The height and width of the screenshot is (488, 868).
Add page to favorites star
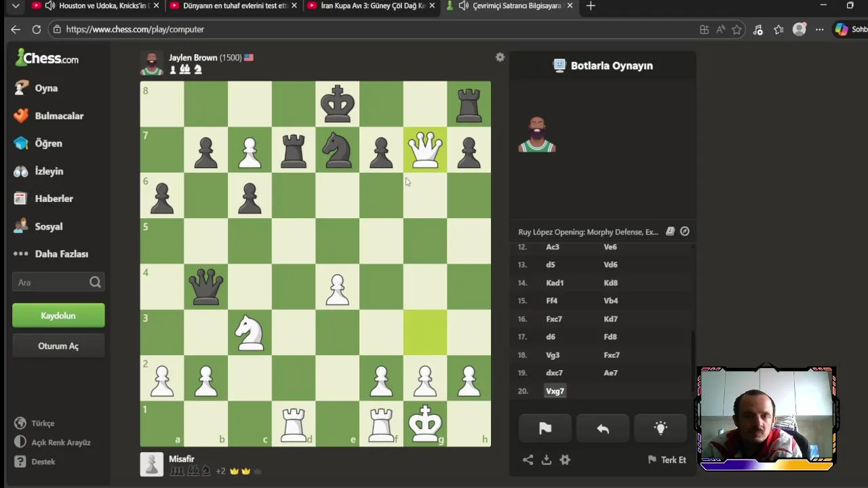[737, 29]
